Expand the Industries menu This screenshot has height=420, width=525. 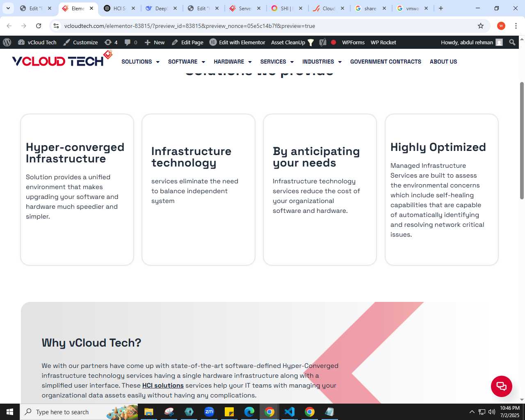[322, 62]
